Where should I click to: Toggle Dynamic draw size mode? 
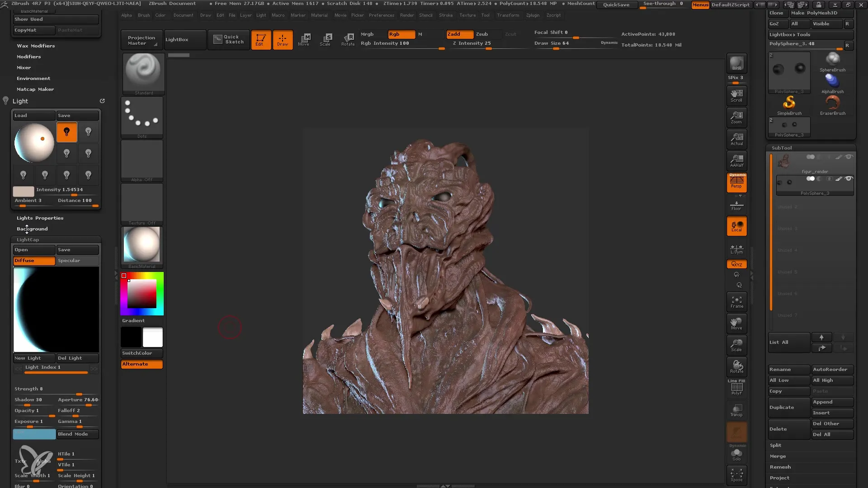click(608, 43)
